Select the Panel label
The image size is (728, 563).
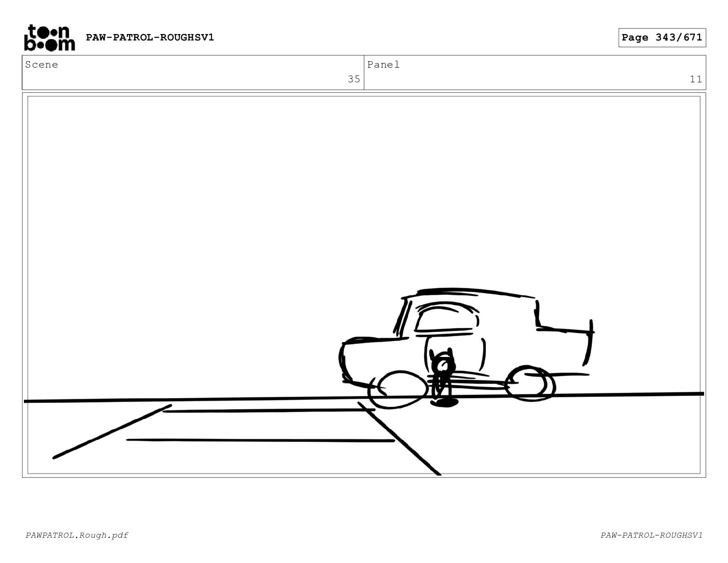click(383, 65)
